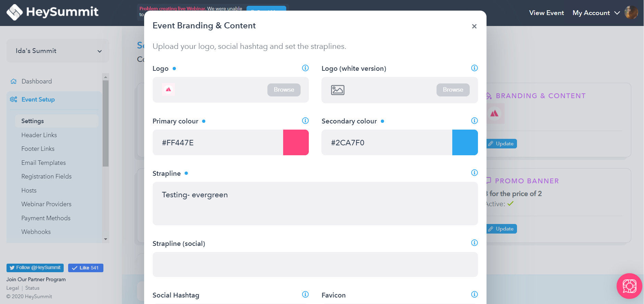Click View Event link in header
The height and width of the screenshot is (304, 644).
[x=546, y=13]
